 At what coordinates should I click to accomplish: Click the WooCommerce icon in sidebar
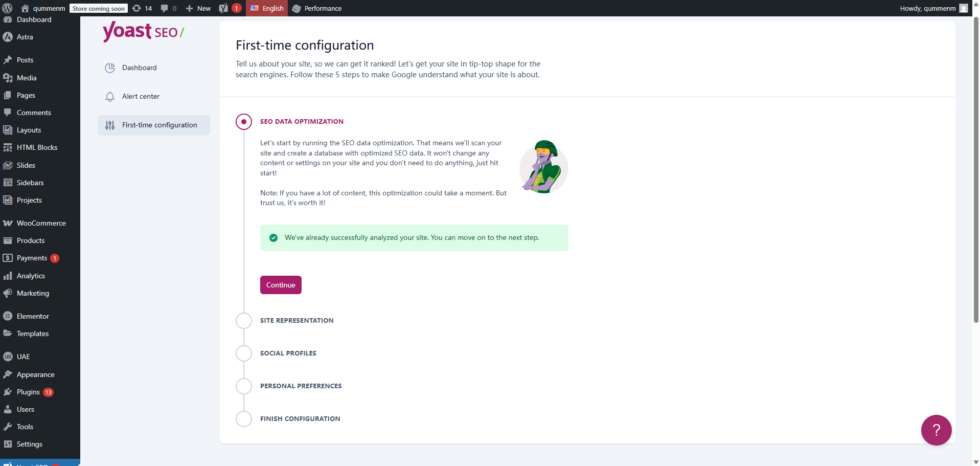click(x=8, y=224)
